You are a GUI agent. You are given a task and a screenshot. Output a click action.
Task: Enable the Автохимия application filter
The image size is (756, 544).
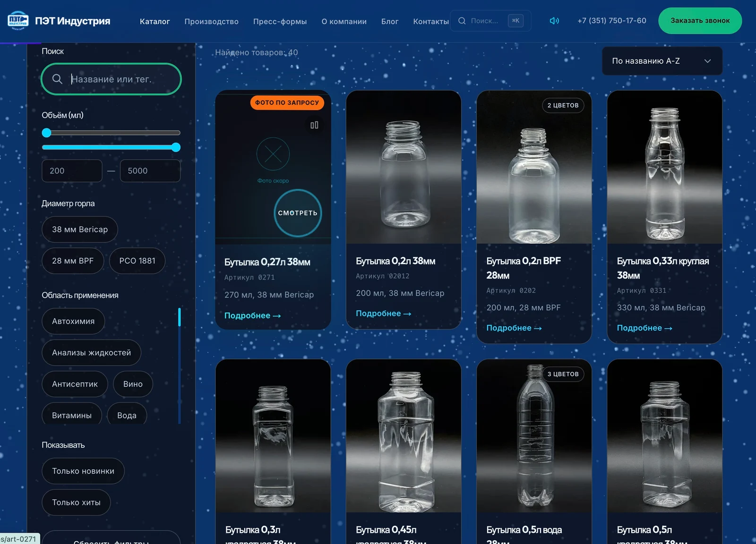(73, 321)
